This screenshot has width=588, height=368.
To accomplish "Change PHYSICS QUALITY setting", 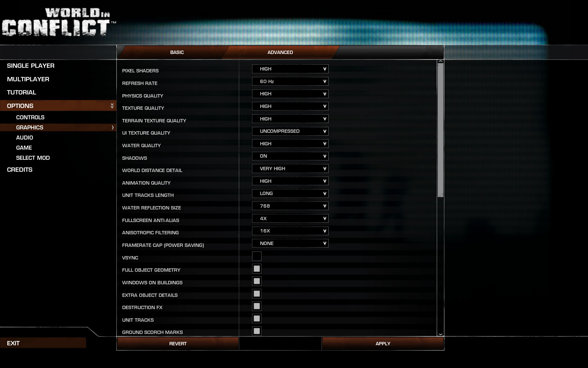I will tap(290, 94).
